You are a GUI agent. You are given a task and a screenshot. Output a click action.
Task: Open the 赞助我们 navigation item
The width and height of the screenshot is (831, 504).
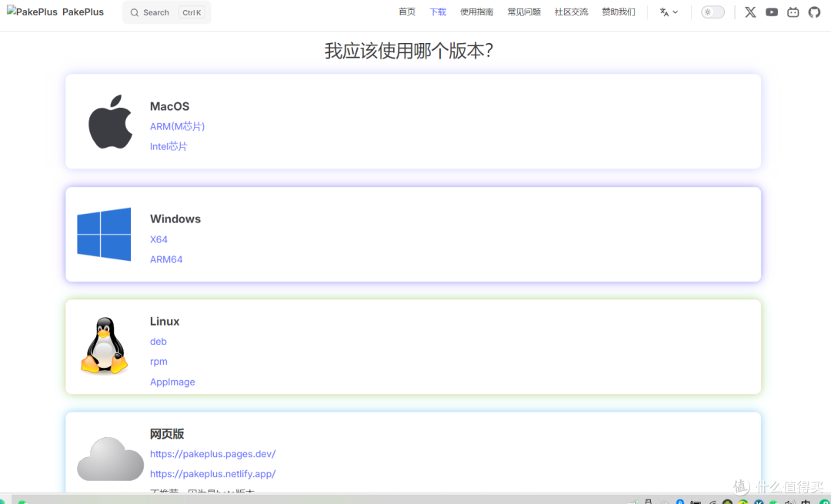tap(619, 12)
